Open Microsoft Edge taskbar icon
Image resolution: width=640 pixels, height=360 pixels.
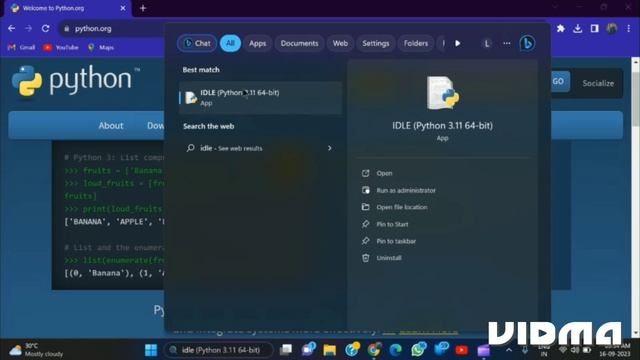click(x=396, y=350)
